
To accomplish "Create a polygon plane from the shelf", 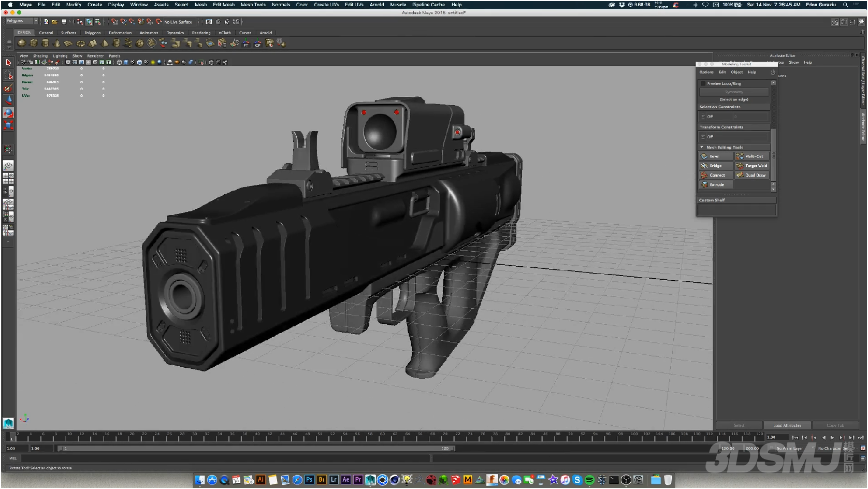I will pyautogui.click(x=68, y=43).
